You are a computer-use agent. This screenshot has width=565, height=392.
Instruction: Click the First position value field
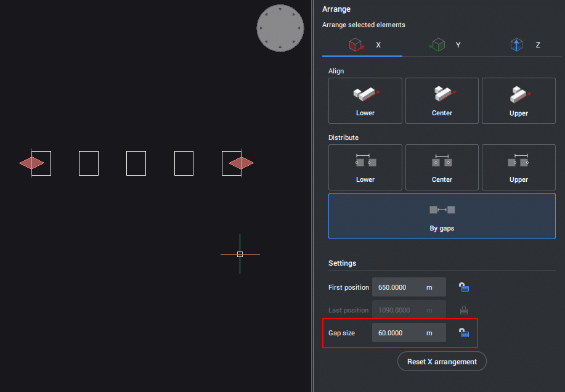[409, 287]
